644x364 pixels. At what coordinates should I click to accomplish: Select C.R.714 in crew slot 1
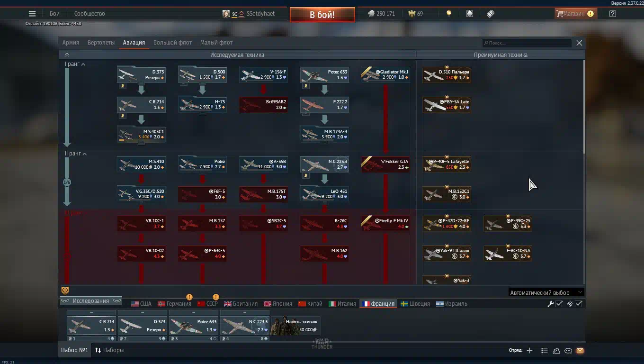91,326
